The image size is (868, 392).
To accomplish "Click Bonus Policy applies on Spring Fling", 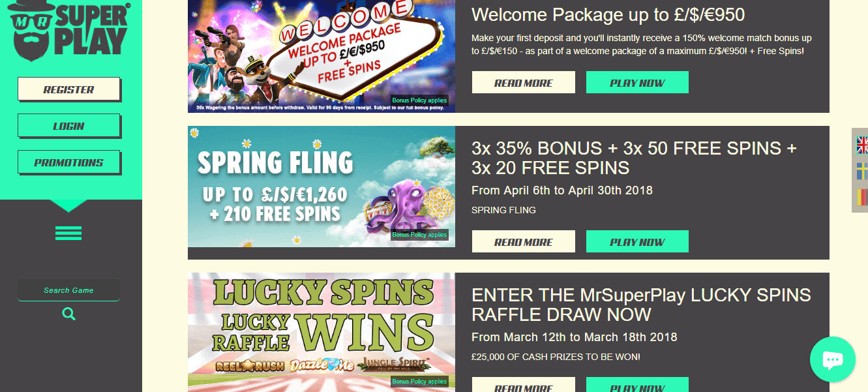I will (x=419, y=235).
